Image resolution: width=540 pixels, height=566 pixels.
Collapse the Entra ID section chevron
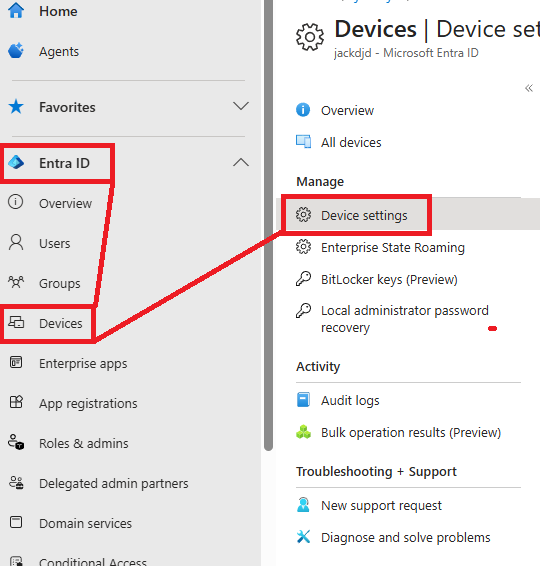click(241, 162)
